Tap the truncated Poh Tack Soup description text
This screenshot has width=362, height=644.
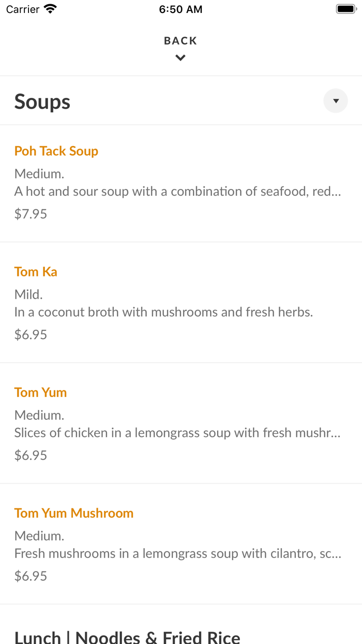click(177, 191)
